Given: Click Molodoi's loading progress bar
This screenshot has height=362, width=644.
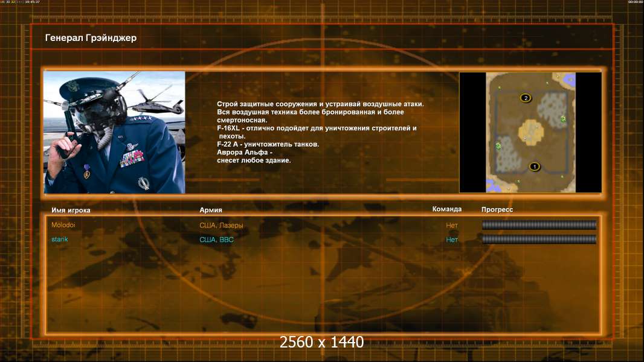Looking at the screenshot, I should click(x=539, y=224).
